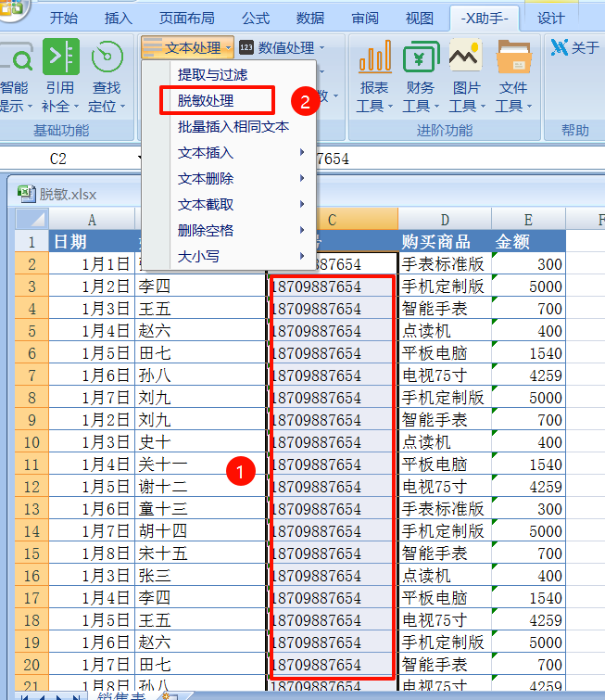Click the Select All corner box
Screen dimensions: 605x700
coord(32,219)
